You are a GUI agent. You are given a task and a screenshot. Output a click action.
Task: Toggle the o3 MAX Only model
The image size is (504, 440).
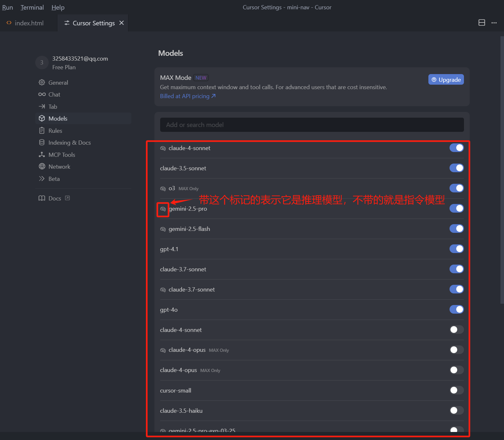(x=457, y=188)
